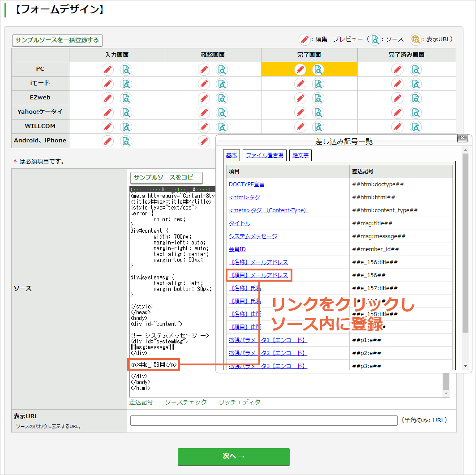Edit Yahoo!ケータイ input screen

pyautogui.click(x=108, y=112)
